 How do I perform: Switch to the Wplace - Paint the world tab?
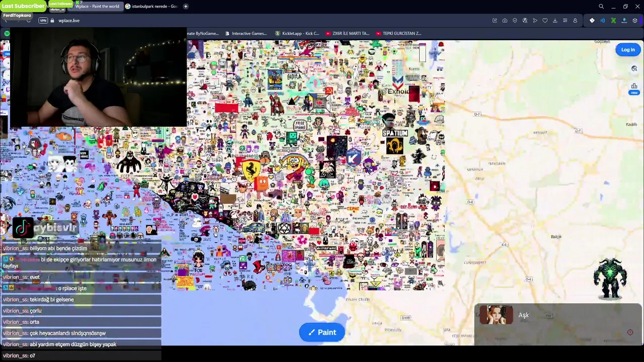pyautogui.click(x=97, y=7)
